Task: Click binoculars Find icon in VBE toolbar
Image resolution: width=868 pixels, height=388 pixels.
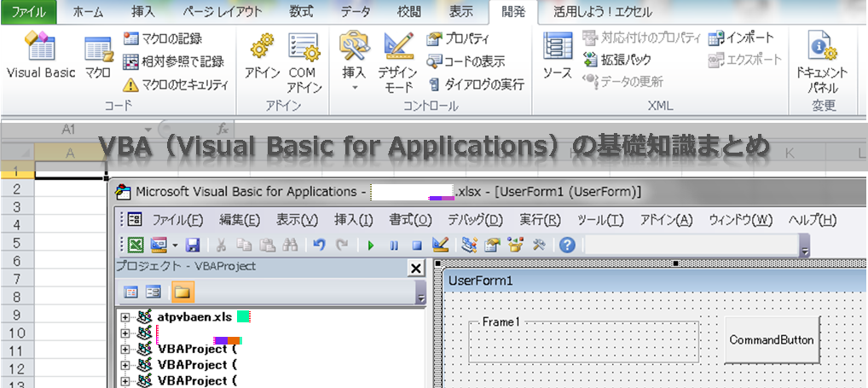Action: point(291,245)
